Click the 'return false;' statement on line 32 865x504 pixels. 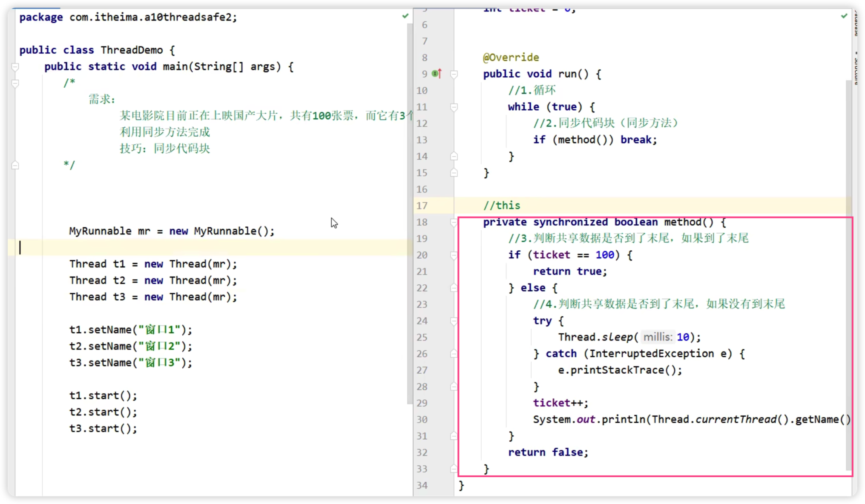point(548,452)
